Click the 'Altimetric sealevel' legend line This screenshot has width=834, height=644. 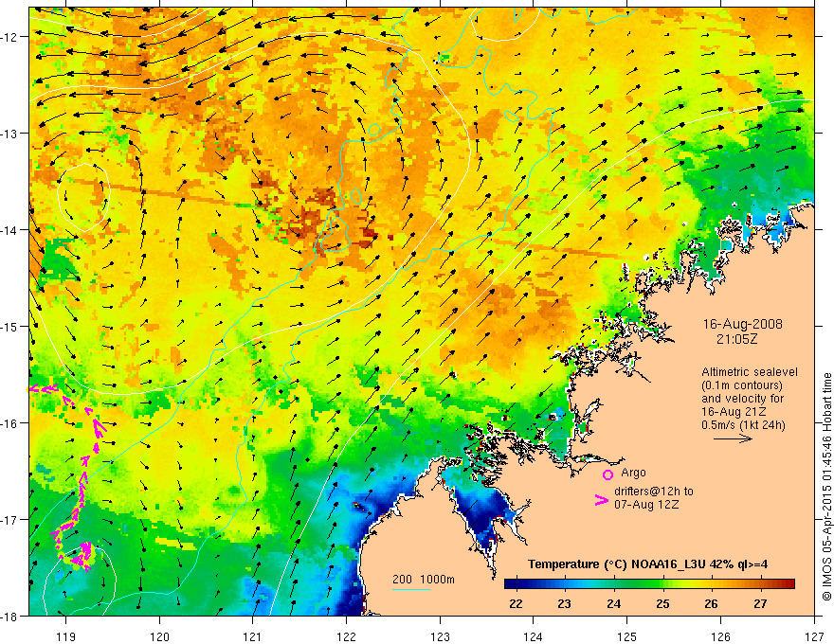click(750, 372)
